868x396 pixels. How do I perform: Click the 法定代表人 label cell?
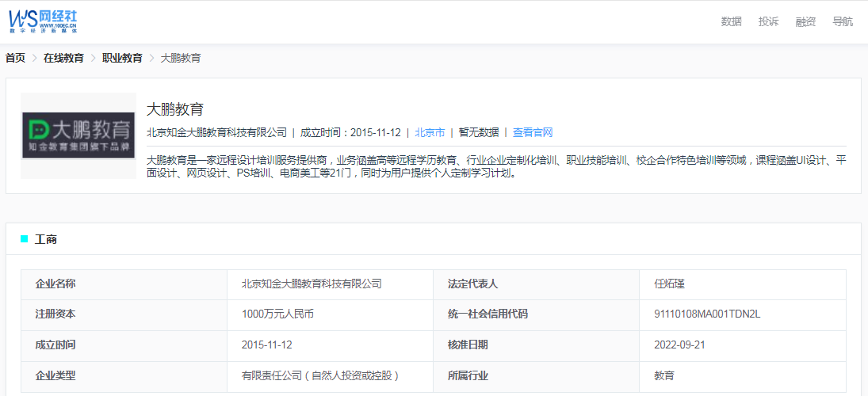click(536, 284)
